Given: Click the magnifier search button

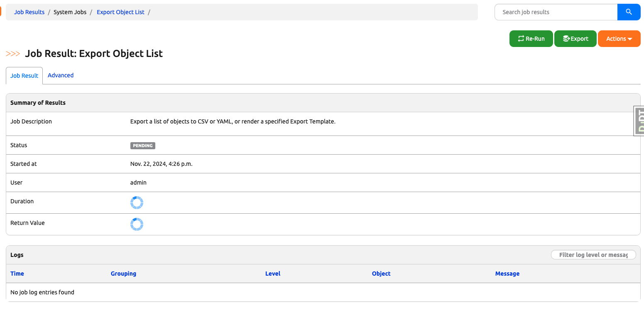Looking at the screenshot, I should 629,12.
